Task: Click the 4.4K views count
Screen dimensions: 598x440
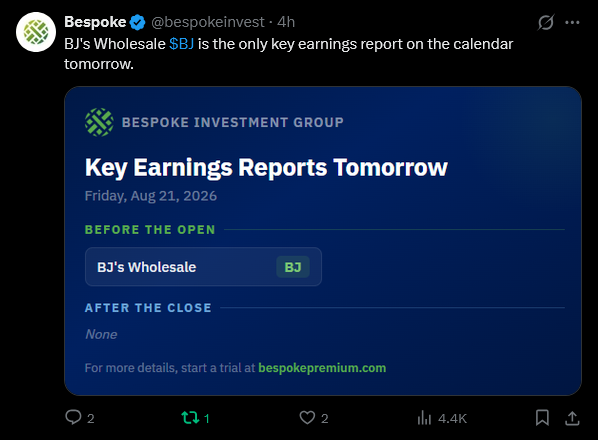Action: coord(452,419)
